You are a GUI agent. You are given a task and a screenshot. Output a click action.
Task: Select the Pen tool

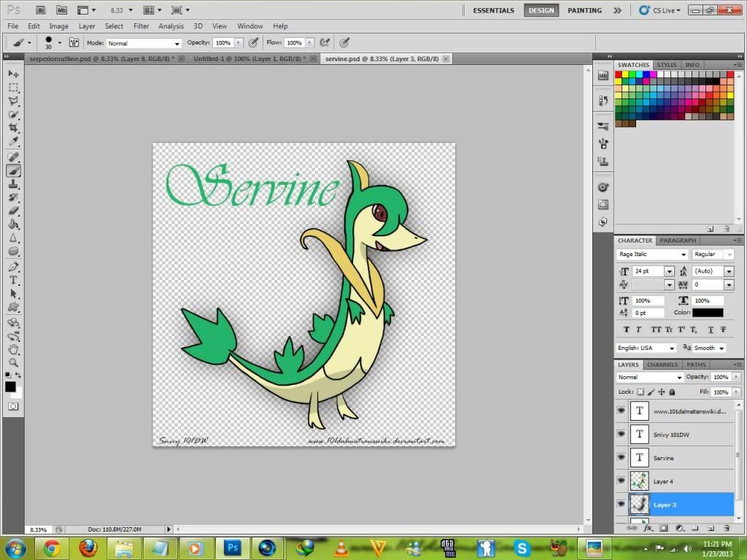(13, 267)
